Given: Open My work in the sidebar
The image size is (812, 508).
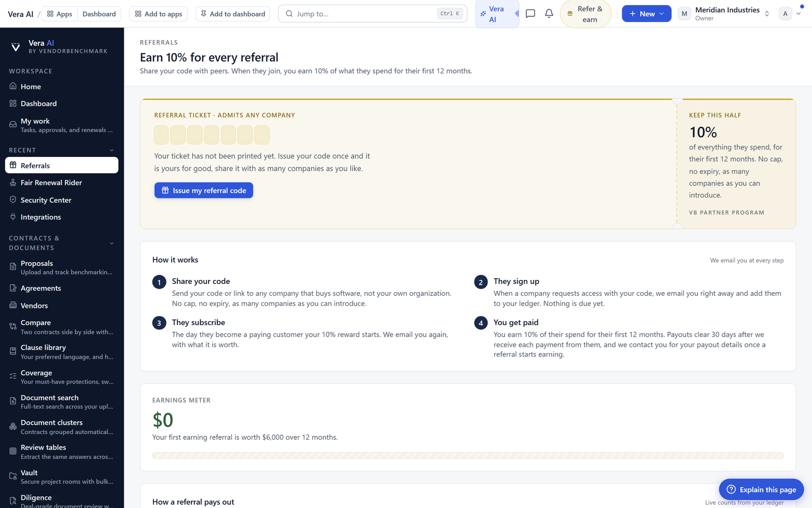Looking at the screenshot, I should pos(61,125).
